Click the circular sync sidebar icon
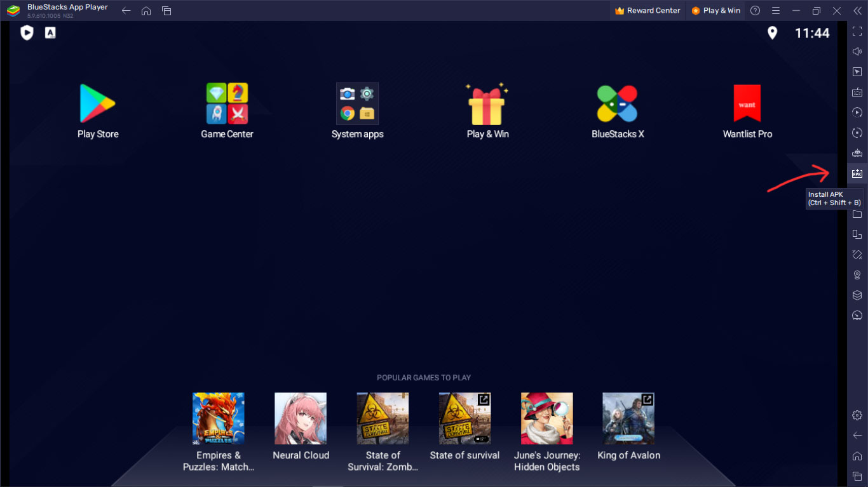 pyautogui.click(x=857, y=133)
